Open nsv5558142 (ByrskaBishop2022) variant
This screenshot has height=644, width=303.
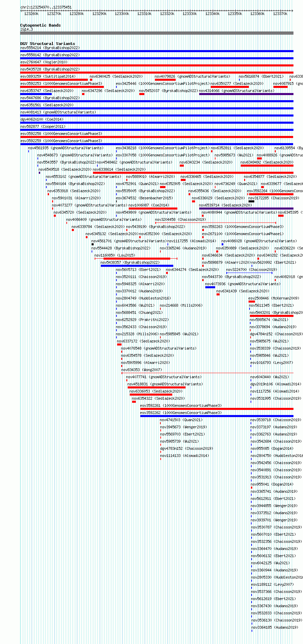[50, 55]
